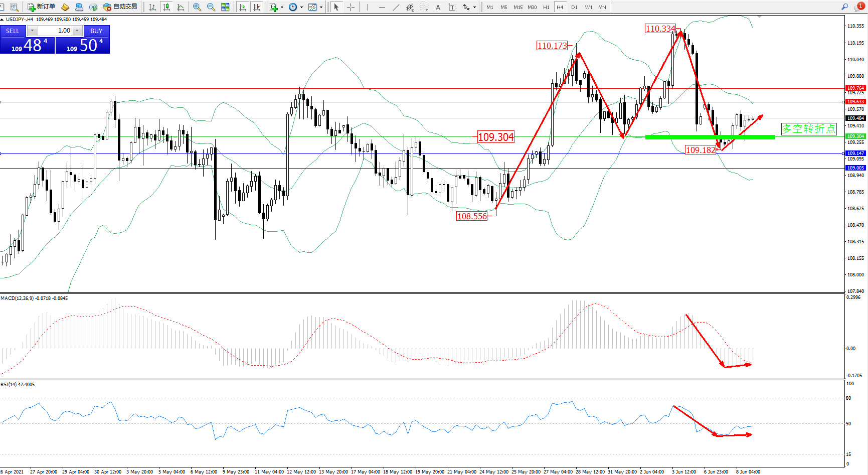The width and height of the screenshot is (868, 475).
Task: Click the SELL button
Action: click(13, 31)
